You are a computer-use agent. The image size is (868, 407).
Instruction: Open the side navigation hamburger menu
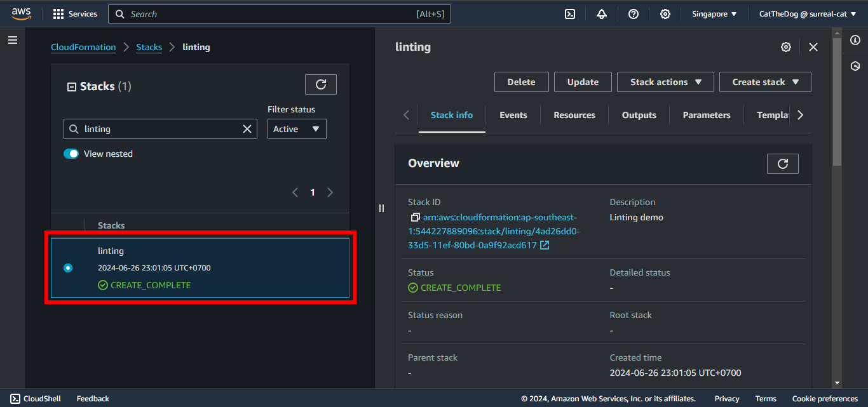pos(13,40)
